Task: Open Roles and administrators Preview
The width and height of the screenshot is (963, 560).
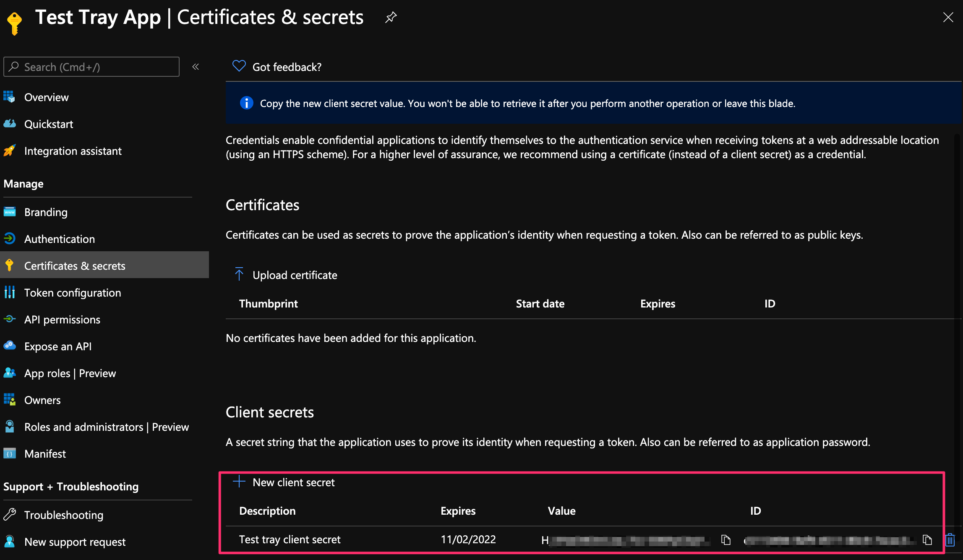Action: tap(107, 427)
